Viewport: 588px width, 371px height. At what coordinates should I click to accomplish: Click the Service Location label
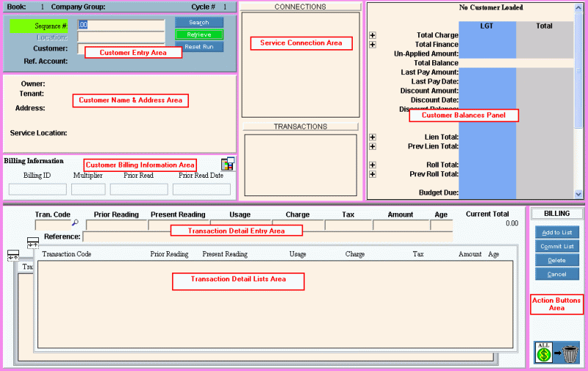tap(39, 133)
